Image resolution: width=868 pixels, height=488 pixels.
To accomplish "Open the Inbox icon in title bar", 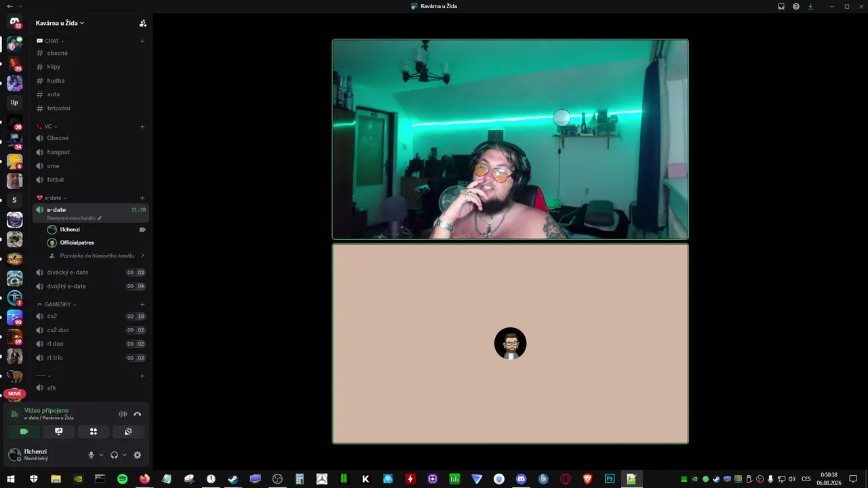I will pyautogui.click(x=781, y=6).
